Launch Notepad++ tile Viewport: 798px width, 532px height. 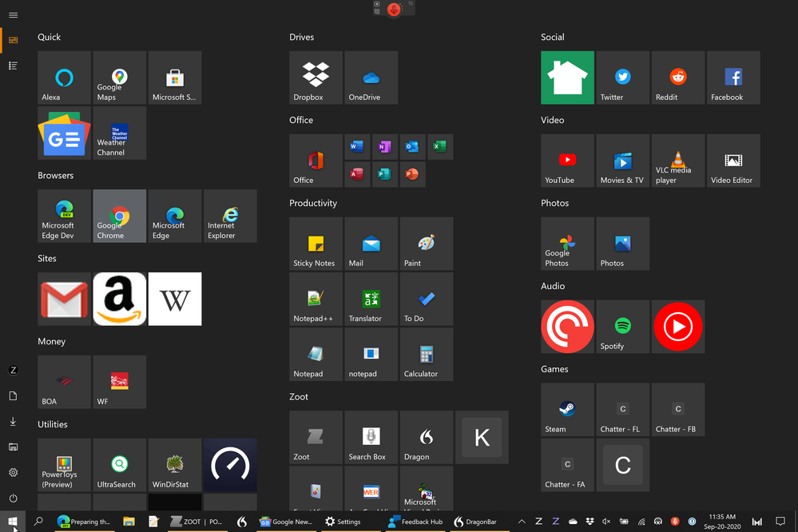[x=316, y=299]
